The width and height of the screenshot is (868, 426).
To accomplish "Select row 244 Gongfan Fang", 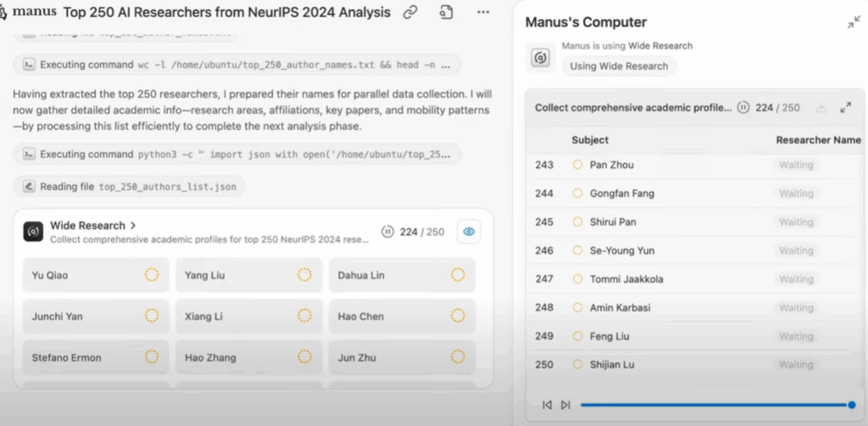I will [x=695, y=193].
